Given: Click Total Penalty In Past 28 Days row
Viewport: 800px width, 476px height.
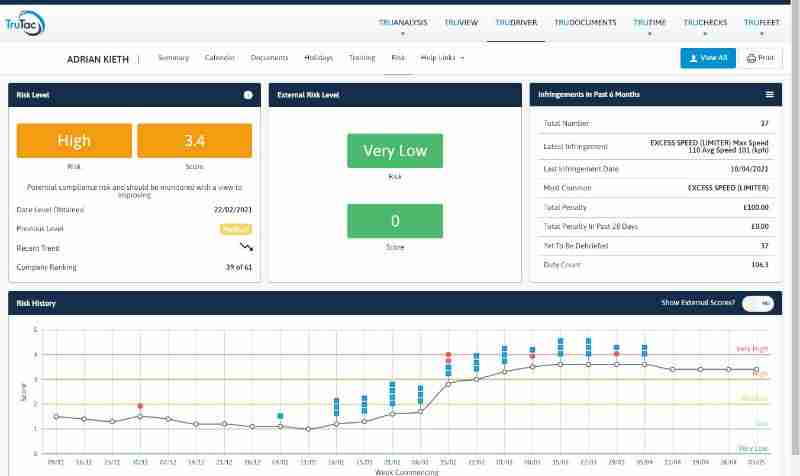Looking at the screenshot, I should [x=656, y=227].
